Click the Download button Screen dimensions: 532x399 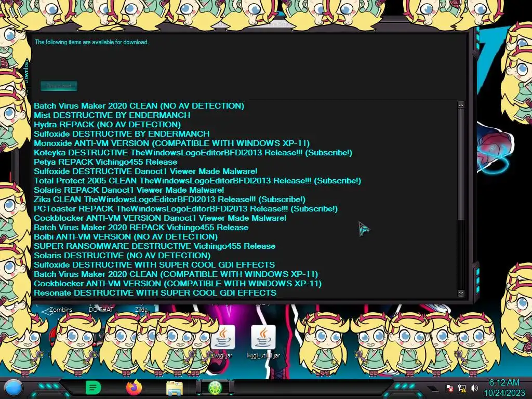point(59,86)
